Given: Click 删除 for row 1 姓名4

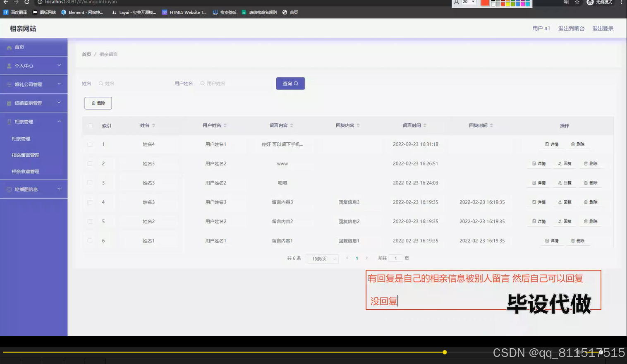Looking at the screenshot, I should point(577,144).
